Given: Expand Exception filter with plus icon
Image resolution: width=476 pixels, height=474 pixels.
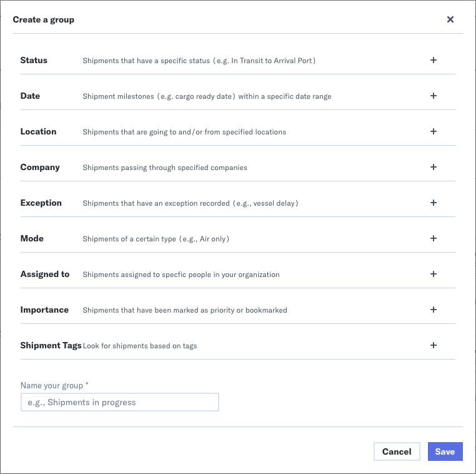Looking at the screenshot, I should point(434,203).
